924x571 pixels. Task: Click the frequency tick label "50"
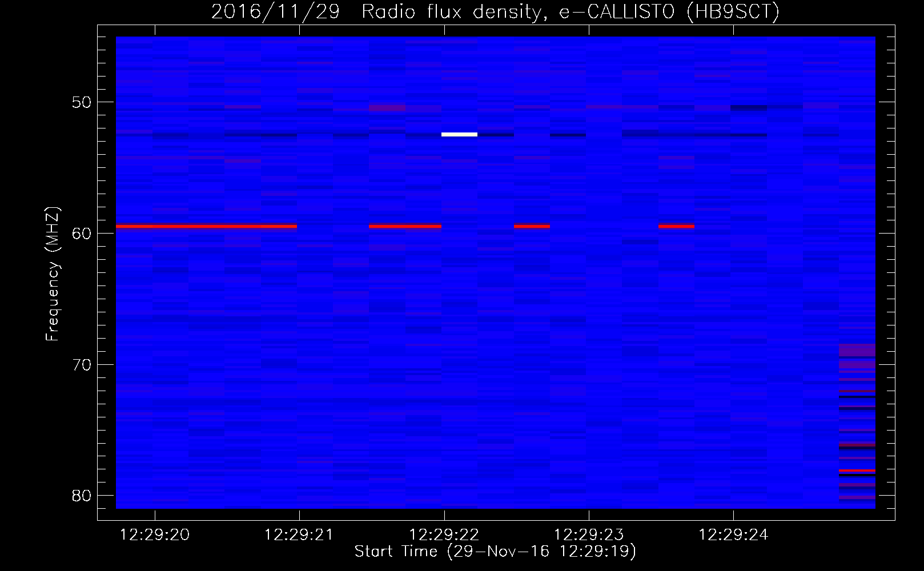click(82, 102)
